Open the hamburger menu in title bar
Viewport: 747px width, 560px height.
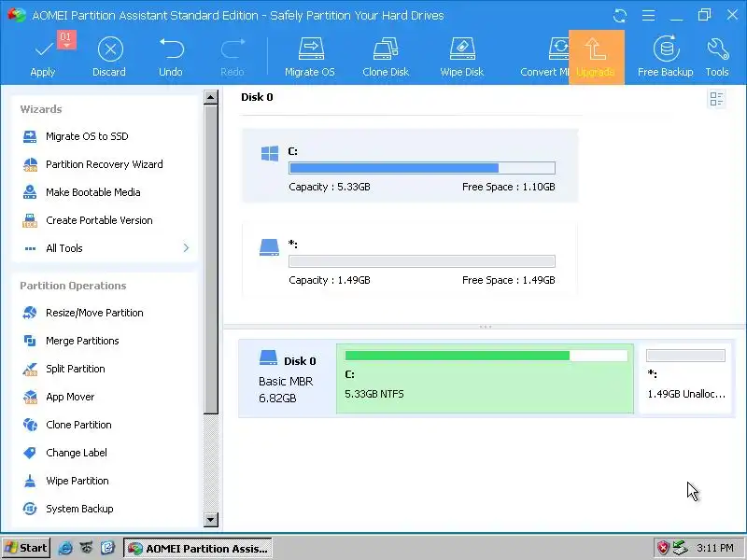(x=648, y=16)
